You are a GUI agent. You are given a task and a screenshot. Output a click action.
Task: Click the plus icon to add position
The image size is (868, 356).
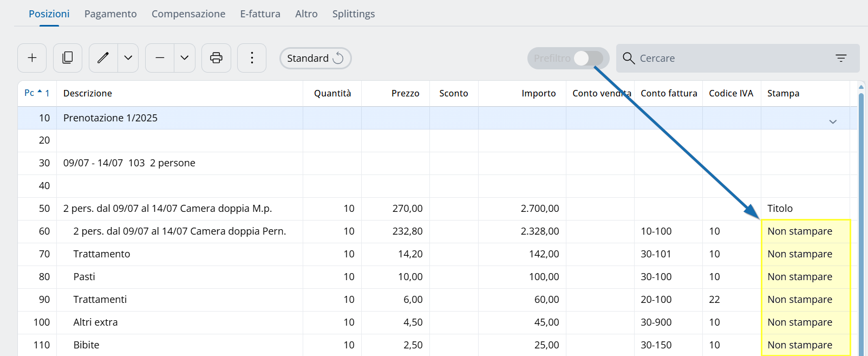[x=32, y=58]
